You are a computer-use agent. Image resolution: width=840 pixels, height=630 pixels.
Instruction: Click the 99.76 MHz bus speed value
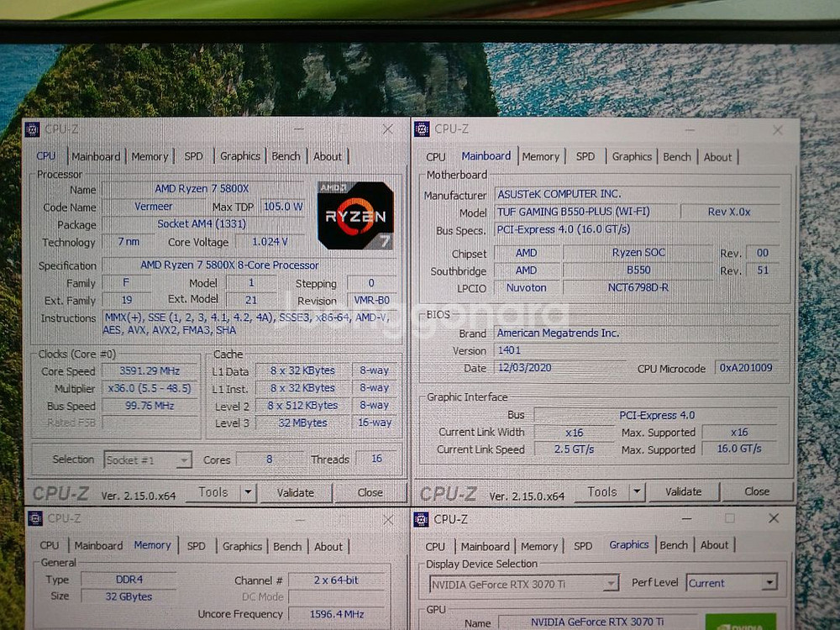[150, 406]
